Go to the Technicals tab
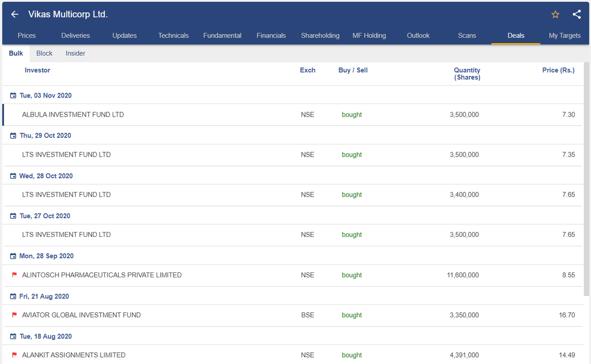The width and height of the screenshot is (591, 364). 173,35
